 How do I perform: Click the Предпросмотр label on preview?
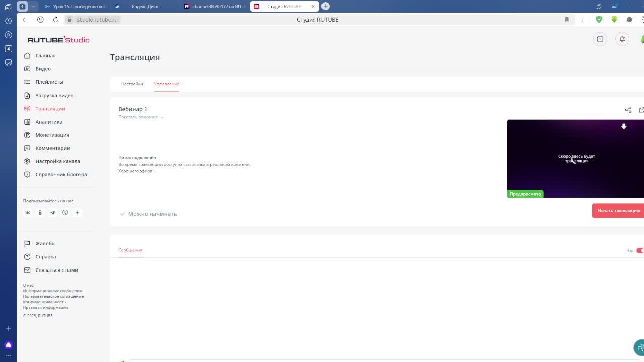point(525,194)
